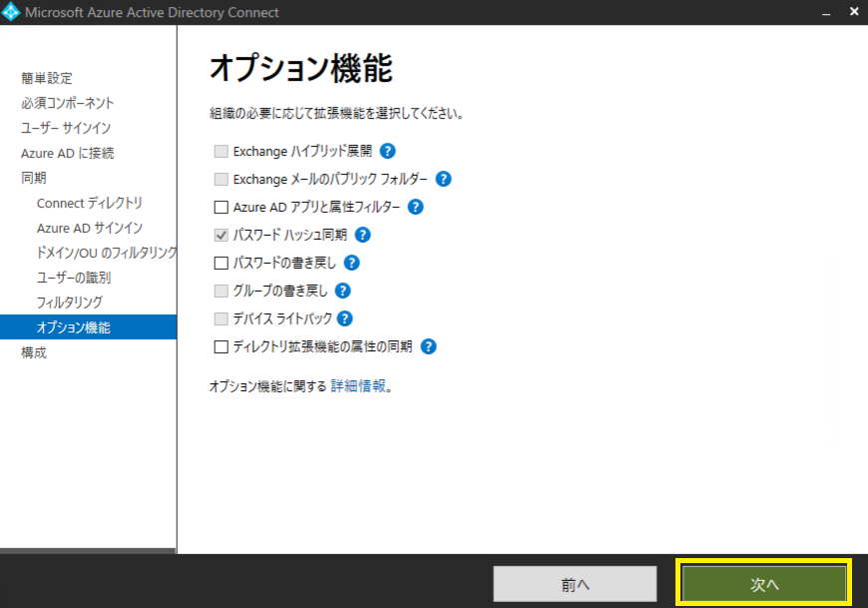Screen dimensions: 868x608
Task: Click the Azure AD Connect title bar logo
Action: (x=11, y=12)
